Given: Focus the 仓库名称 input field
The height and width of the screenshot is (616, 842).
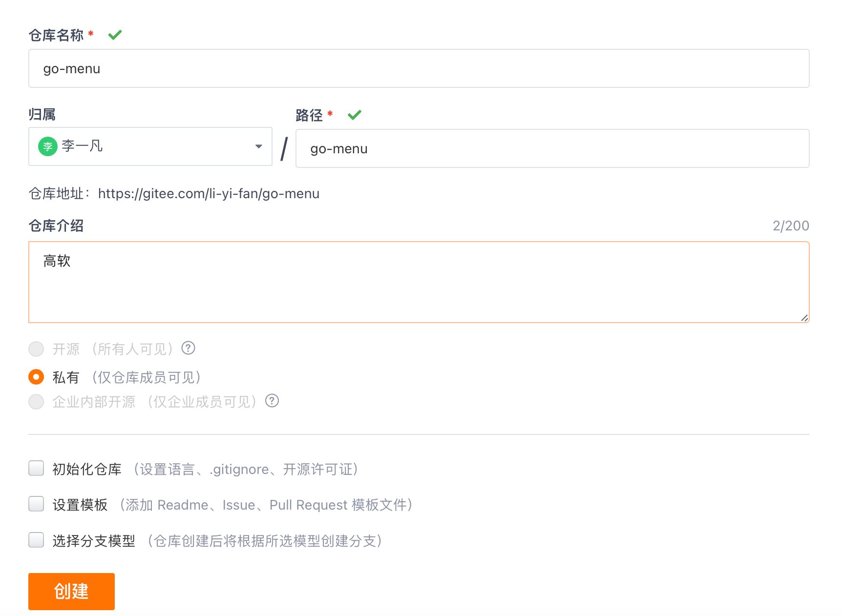Looking at the screenshot, I should (x=419, y=68).
